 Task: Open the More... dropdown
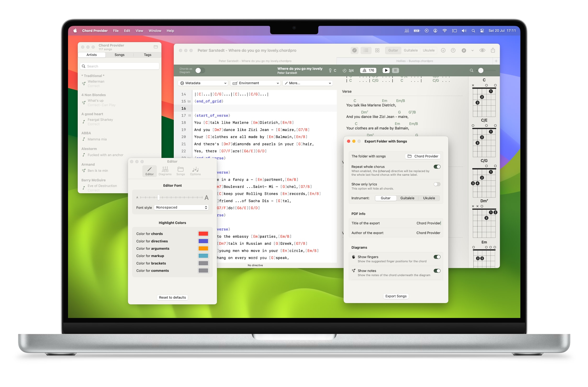pos(307,83)
